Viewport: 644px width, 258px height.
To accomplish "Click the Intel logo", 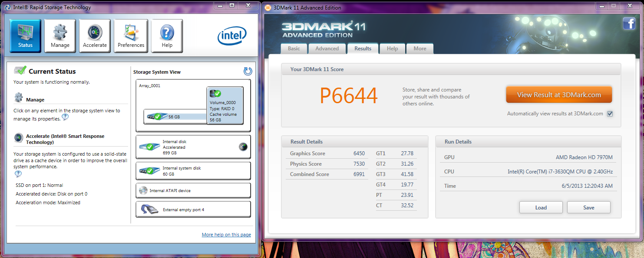I will (232, 36).
